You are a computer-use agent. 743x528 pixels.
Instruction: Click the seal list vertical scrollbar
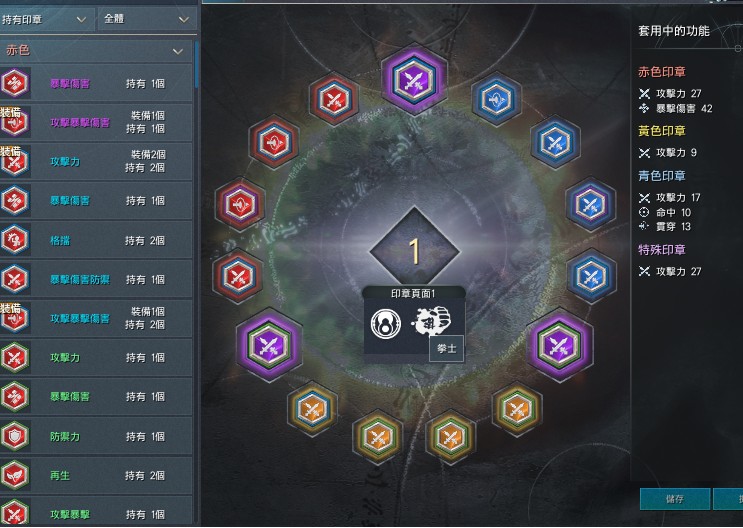coord(196,65)
